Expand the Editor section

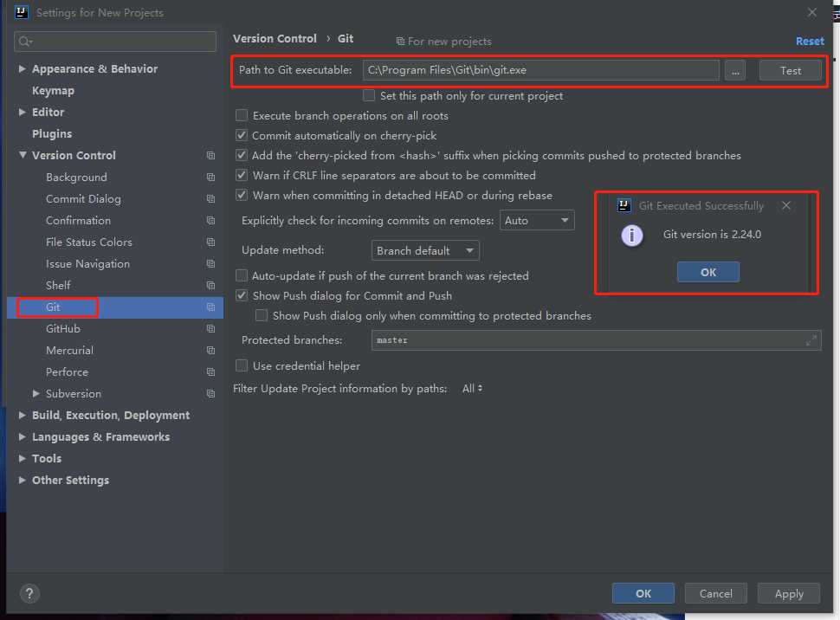click(x=22, y=112)
